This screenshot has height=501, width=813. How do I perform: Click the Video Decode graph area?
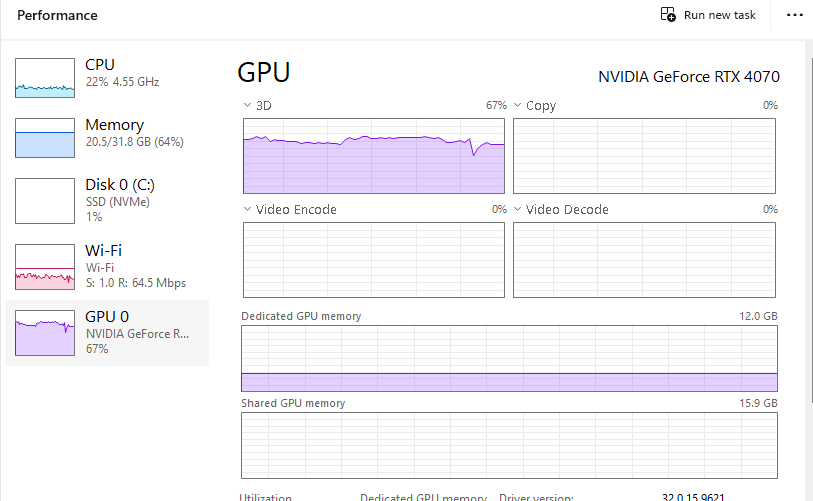(x=645, y=259)
